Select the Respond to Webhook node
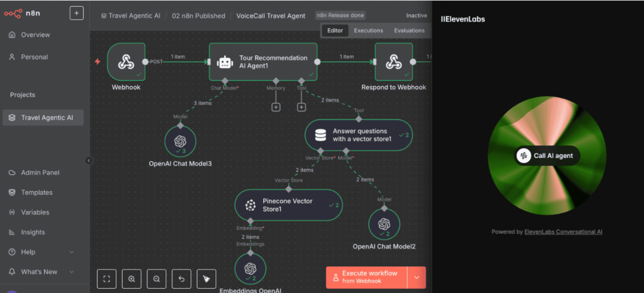Viewport: 644px width, 293px height. point(394,62)
